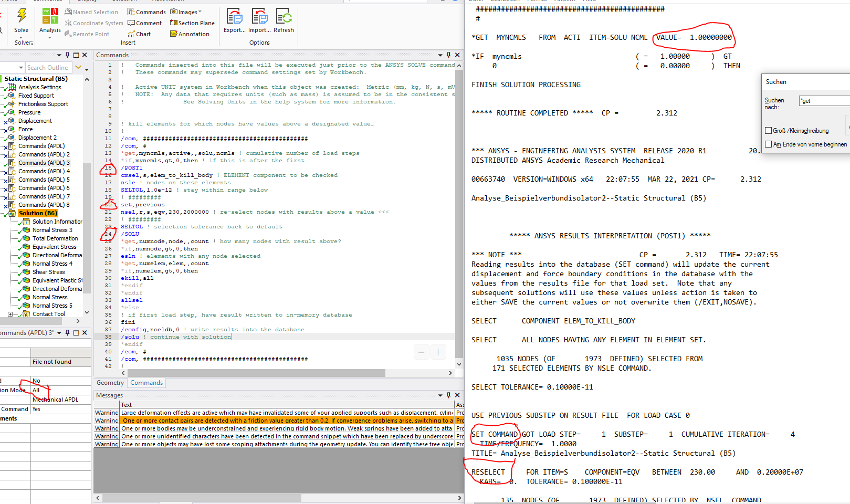Add an Annotation label
The height and width of the screenshot is (504, 850).
coord(190,34)
